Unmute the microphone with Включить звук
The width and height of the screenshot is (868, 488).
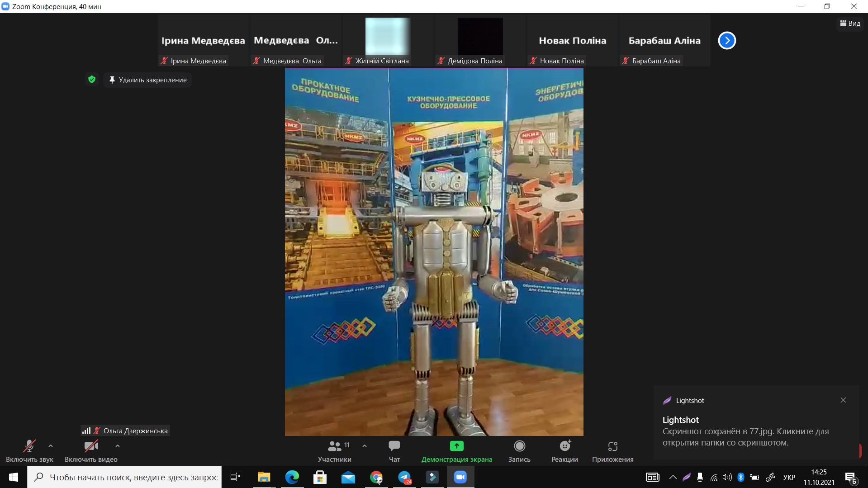tap(29, 451)
